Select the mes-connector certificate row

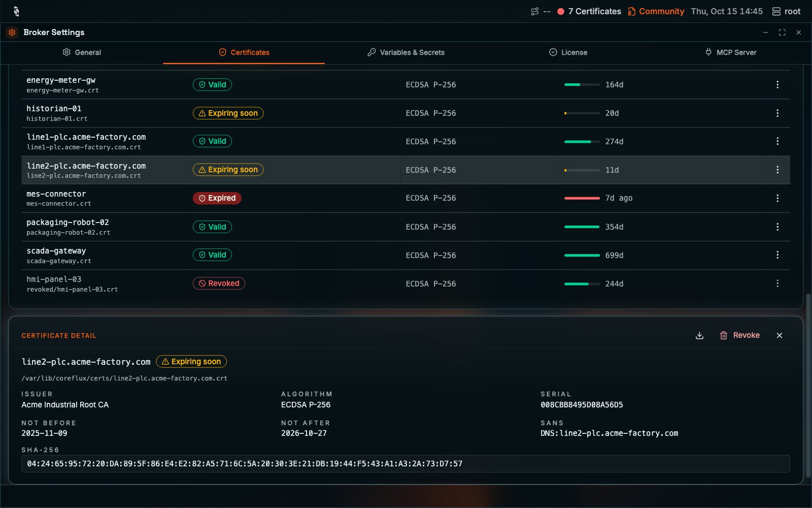405,198
